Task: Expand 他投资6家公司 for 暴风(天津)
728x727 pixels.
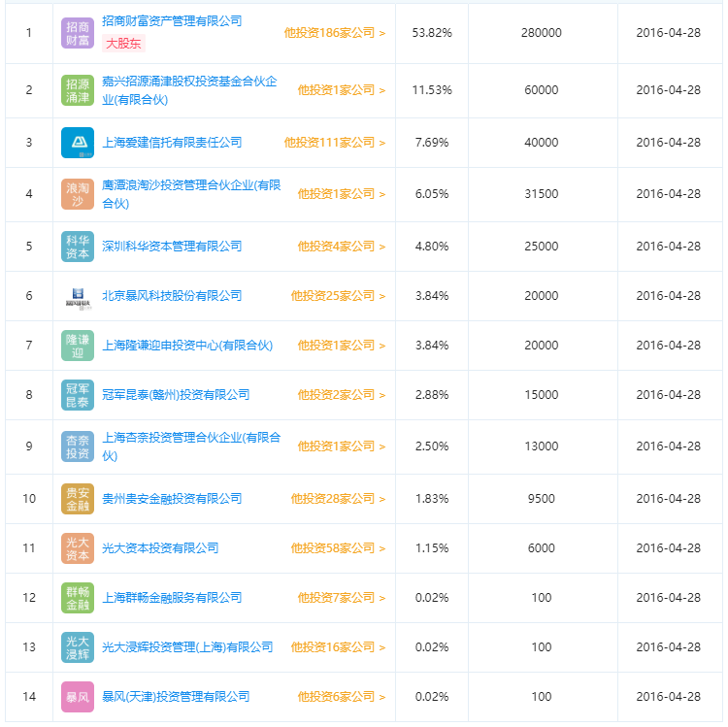Action: point(342,697)
